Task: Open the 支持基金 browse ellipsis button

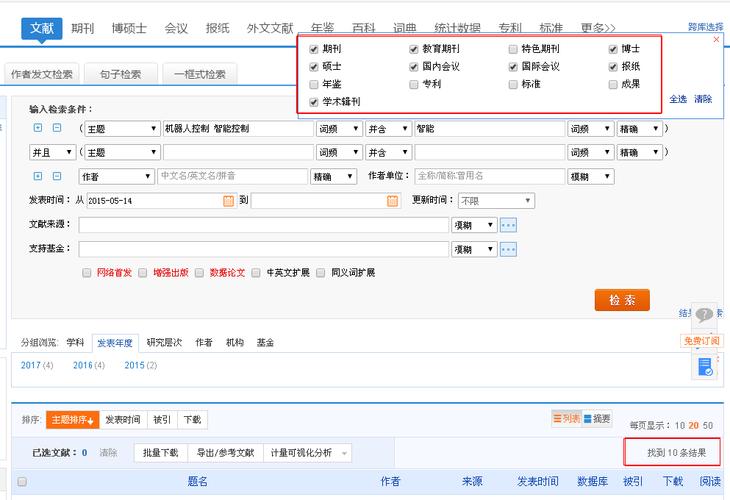Action: (x=508, y=250)
